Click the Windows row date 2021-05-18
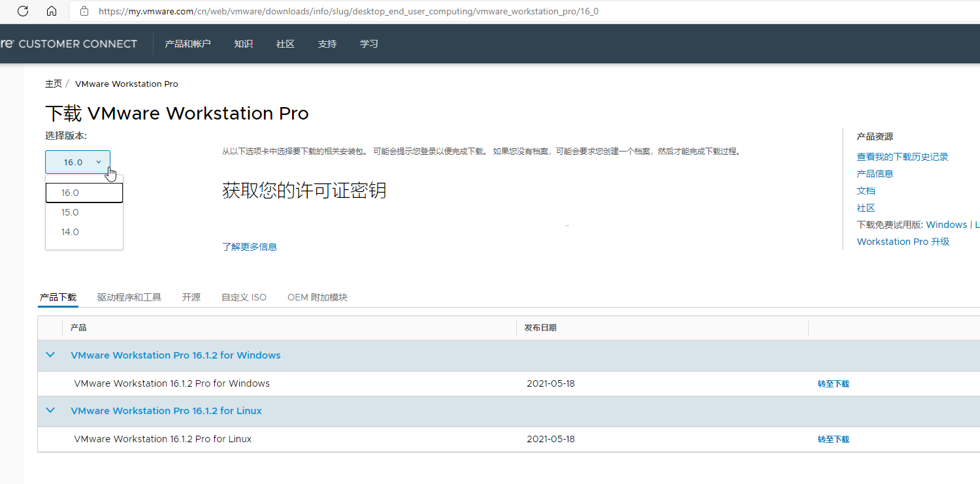This screenshot has height=484, width=980. (551, 383)
